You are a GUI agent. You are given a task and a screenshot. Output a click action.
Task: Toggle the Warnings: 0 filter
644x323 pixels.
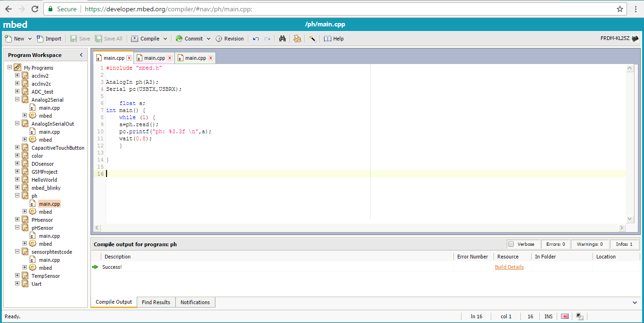[590, 244]
